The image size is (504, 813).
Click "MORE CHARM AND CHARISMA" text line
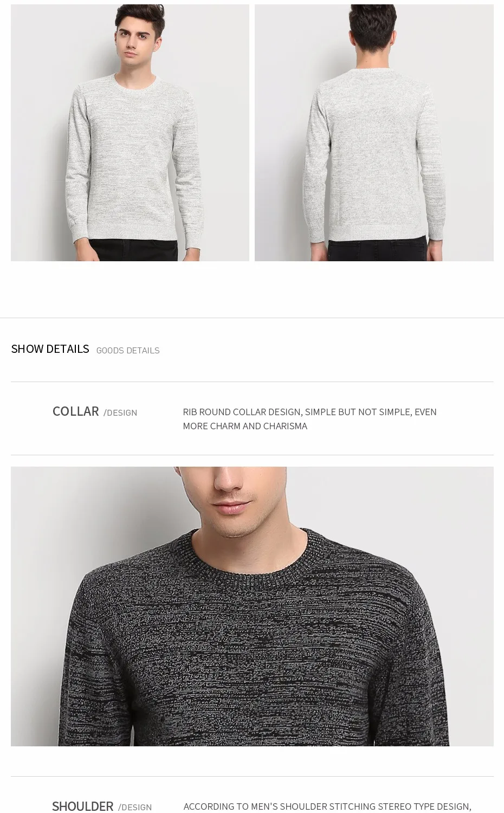245,426
